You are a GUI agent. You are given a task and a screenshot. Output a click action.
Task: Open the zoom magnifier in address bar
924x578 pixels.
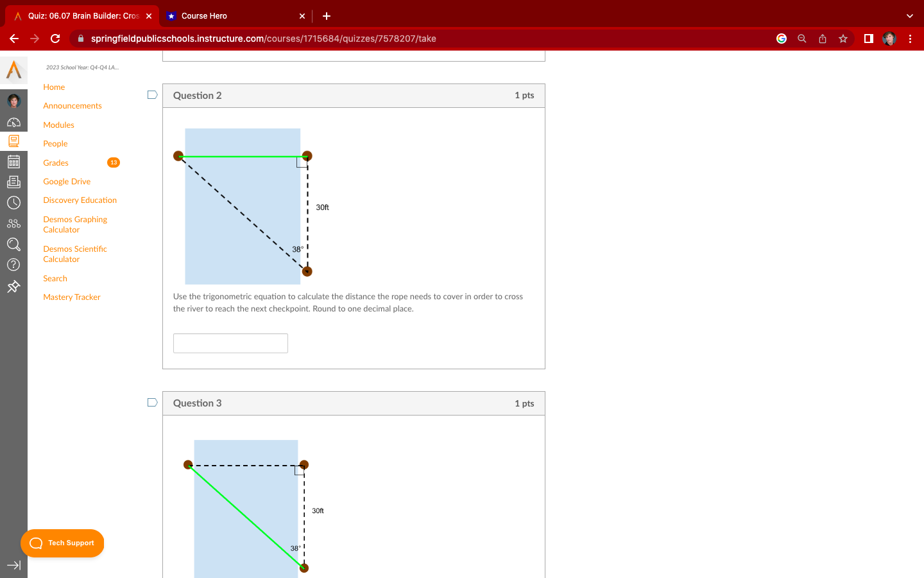(x=802, y=39)
